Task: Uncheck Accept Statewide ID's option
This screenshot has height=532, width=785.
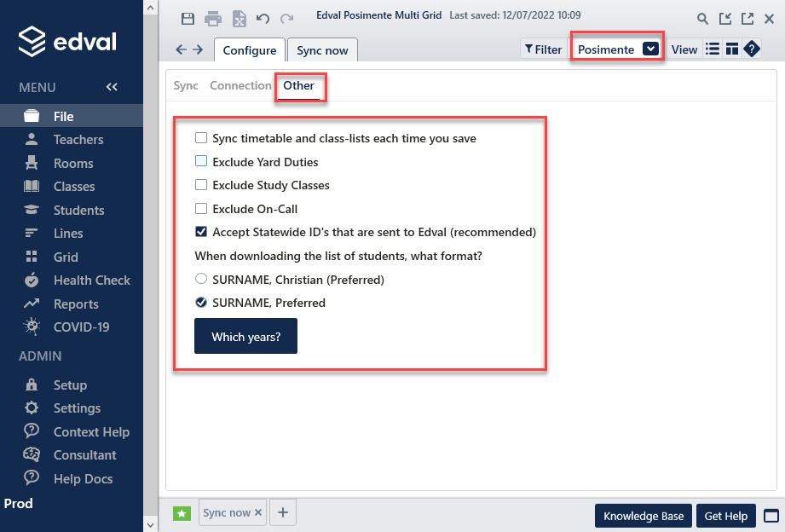Action: [201, 231]
